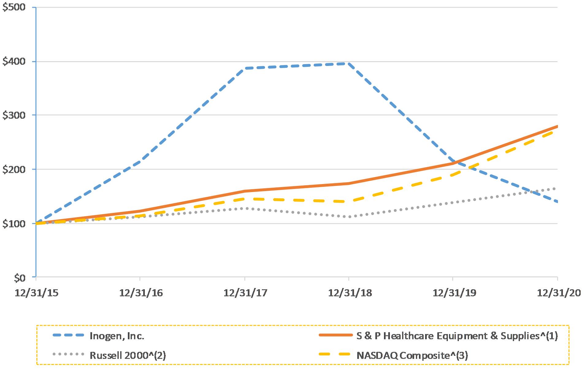
Task: Click the 12/31/16 x-axis date label
Action: (141, 293)
